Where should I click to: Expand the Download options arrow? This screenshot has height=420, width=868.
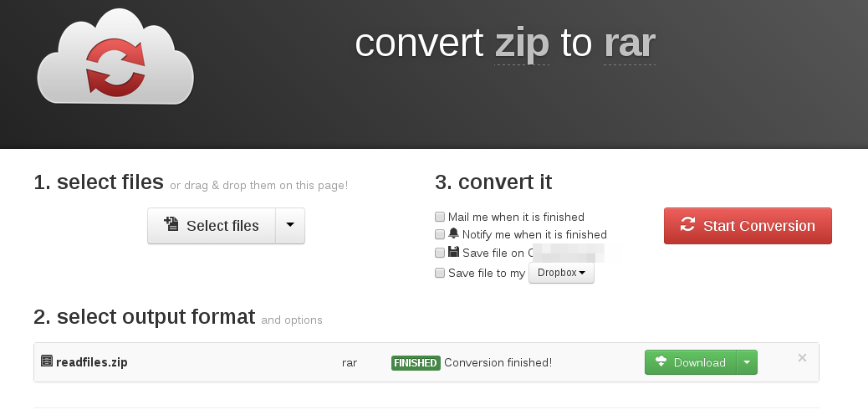[746, 362]
